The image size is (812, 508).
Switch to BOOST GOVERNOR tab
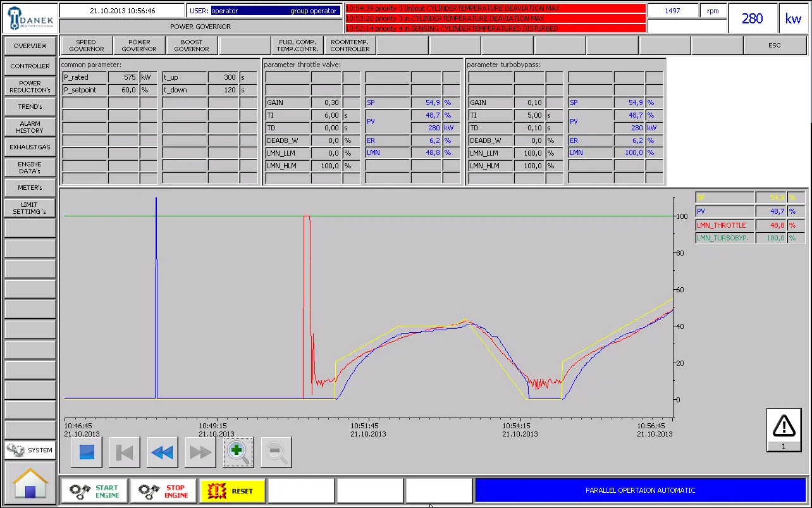coord(192,46)
